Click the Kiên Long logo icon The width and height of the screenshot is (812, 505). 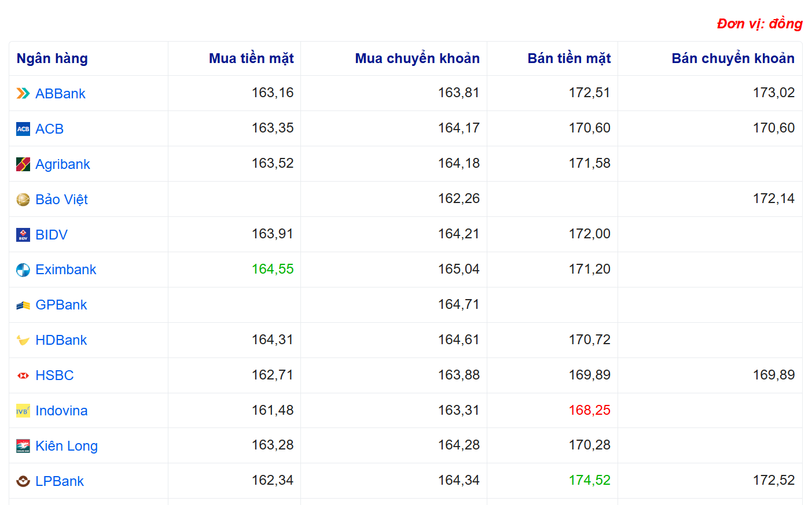(x=23, y=446)
